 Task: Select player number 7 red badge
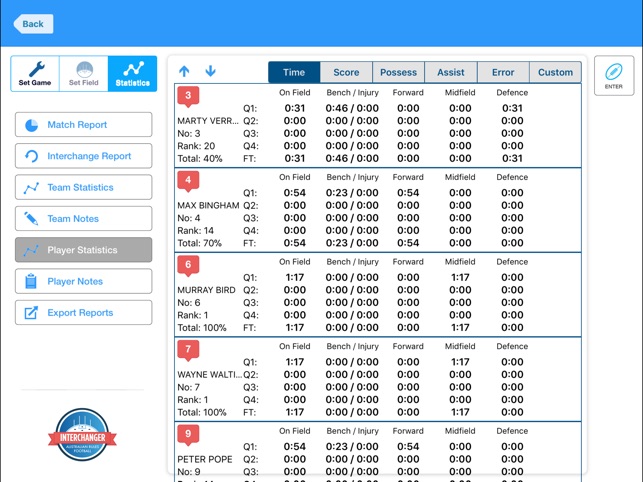[x=188, y=350]
